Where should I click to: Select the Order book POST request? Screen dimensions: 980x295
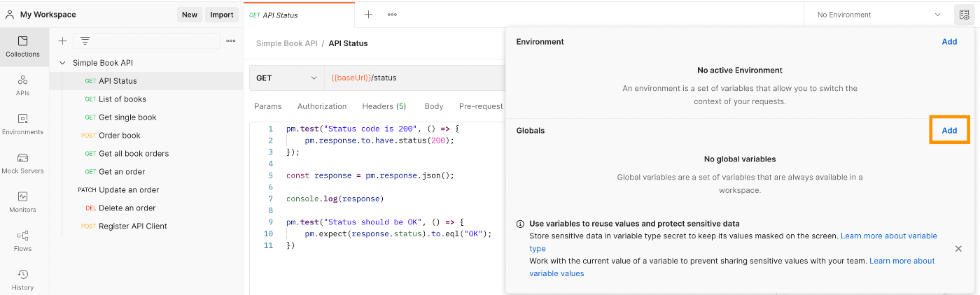146,136
